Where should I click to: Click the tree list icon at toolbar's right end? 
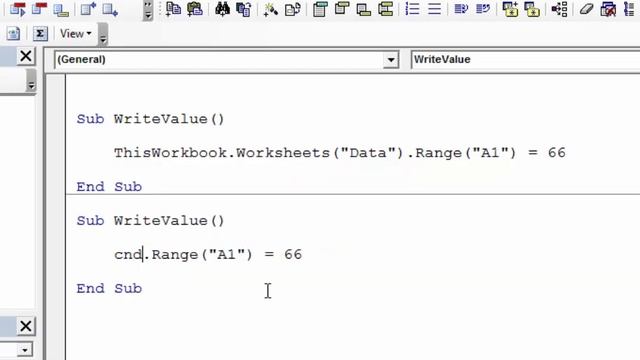click(629, 9)
